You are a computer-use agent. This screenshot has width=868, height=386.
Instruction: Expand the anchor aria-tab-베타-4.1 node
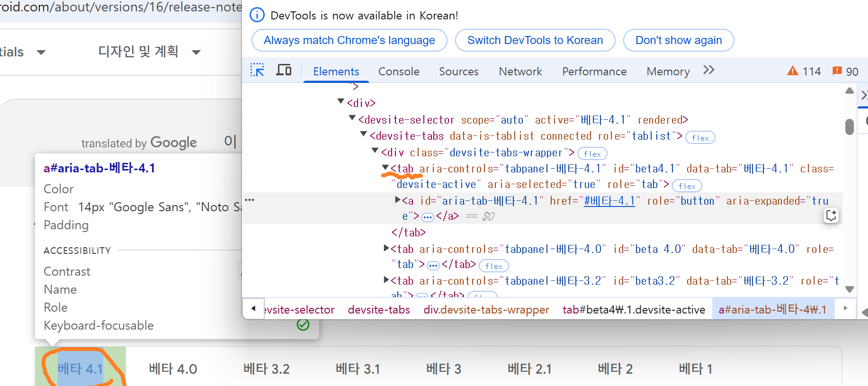click(398, 200)
